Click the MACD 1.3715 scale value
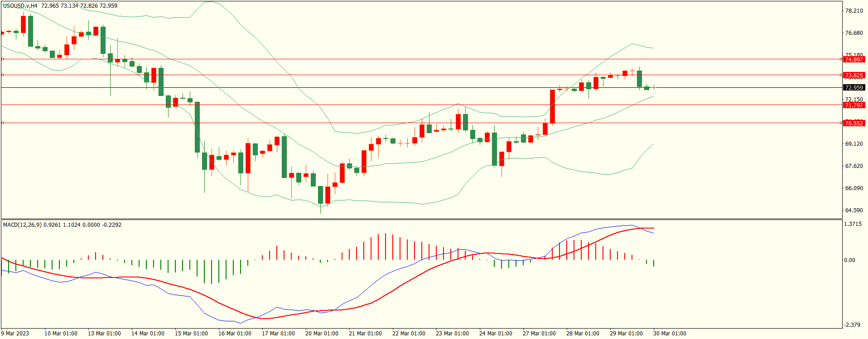Viewport: 868px width, 339px height. tap(853, 224)
